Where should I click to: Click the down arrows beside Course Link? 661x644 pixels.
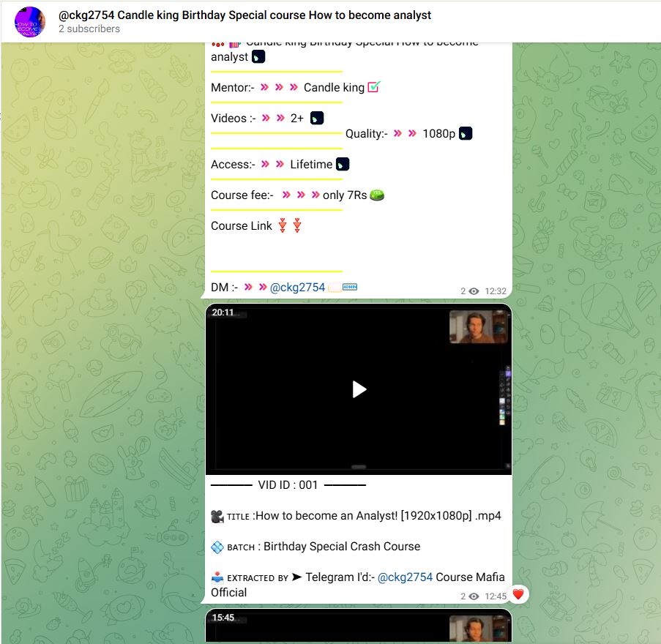coord(290,225)
